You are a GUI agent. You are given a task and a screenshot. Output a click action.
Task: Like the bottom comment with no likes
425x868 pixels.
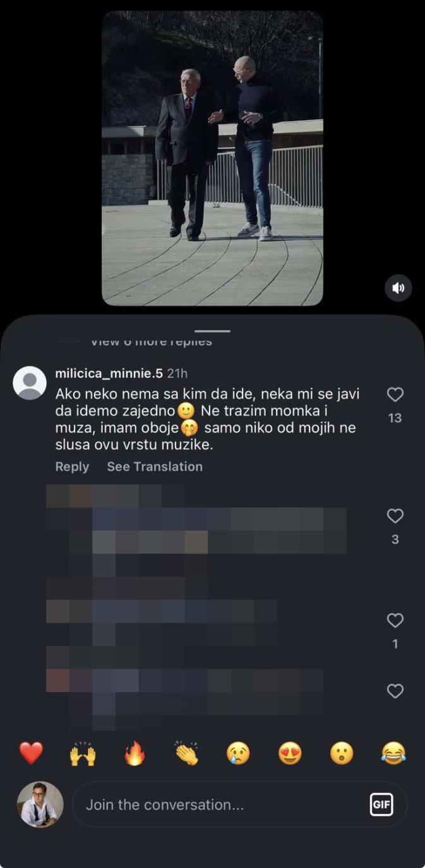click(395, 691)
